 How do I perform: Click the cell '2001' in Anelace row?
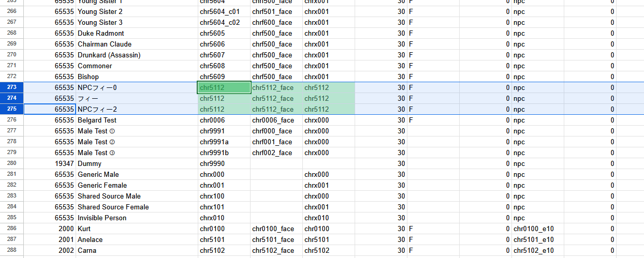tap(50, 239)
